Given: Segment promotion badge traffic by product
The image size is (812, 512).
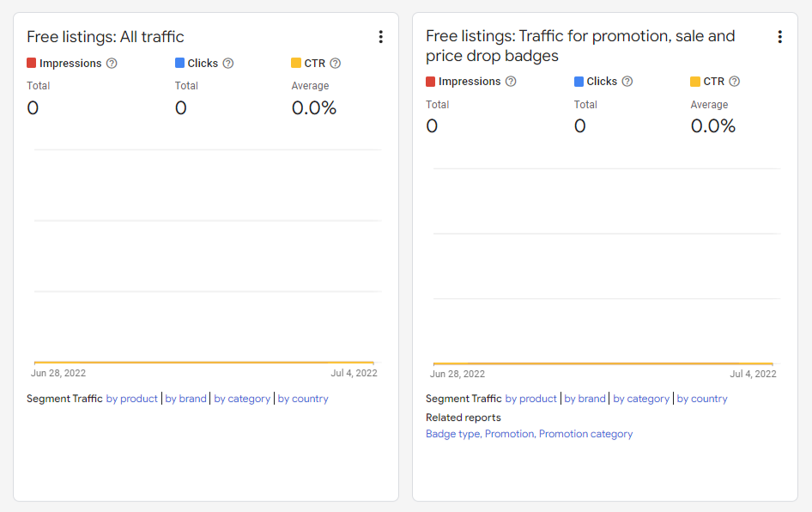Looking at the screenshot, I should (530, 399).
